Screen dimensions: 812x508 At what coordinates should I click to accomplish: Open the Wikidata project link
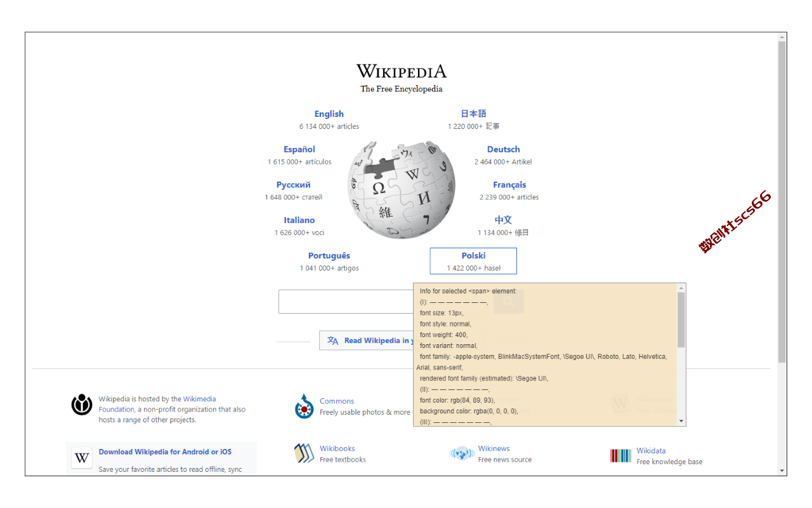(652, 451)
